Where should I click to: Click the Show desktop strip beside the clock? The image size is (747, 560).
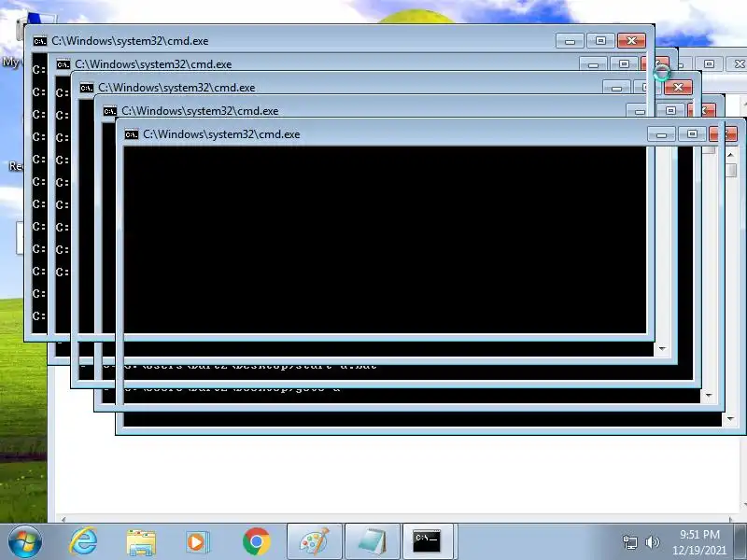[x=740, y=542]
